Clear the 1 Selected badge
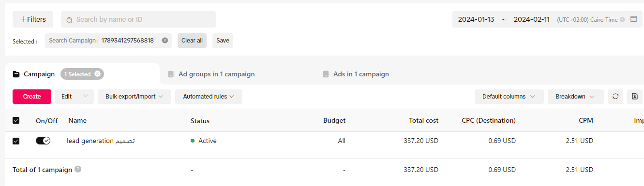Image resolution: width=644 pixels, height=186 pixels. (x=97, y=74)
